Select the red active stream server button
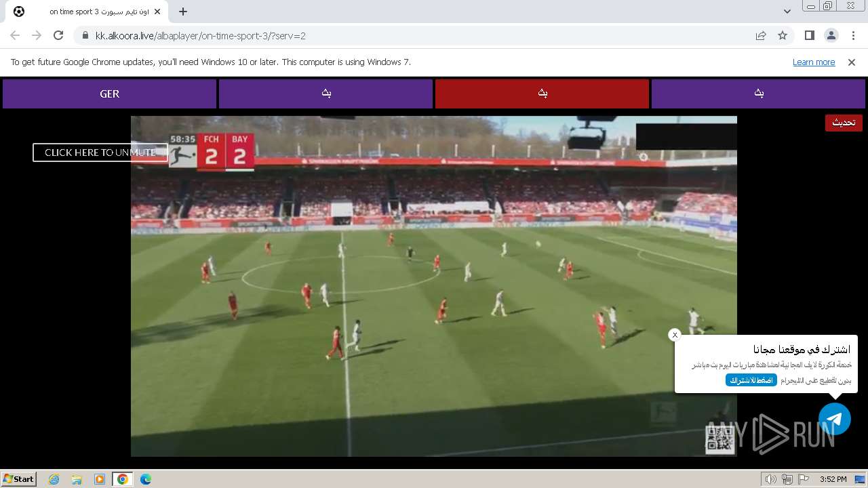Screen dimensions: 868x488 point(542,94)
